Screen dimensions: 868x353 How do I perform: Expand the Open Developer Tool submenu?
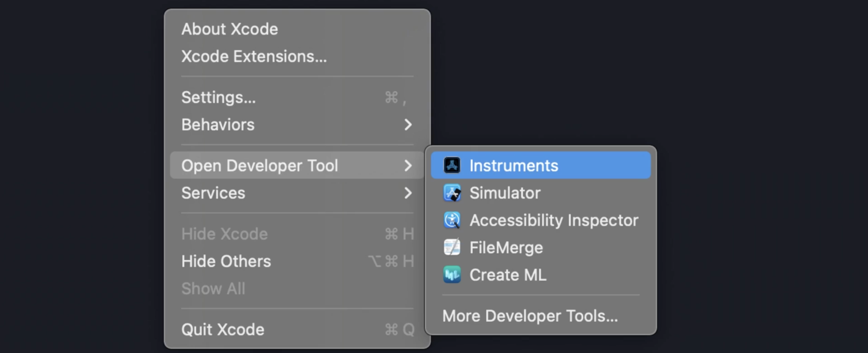point(260,165)
